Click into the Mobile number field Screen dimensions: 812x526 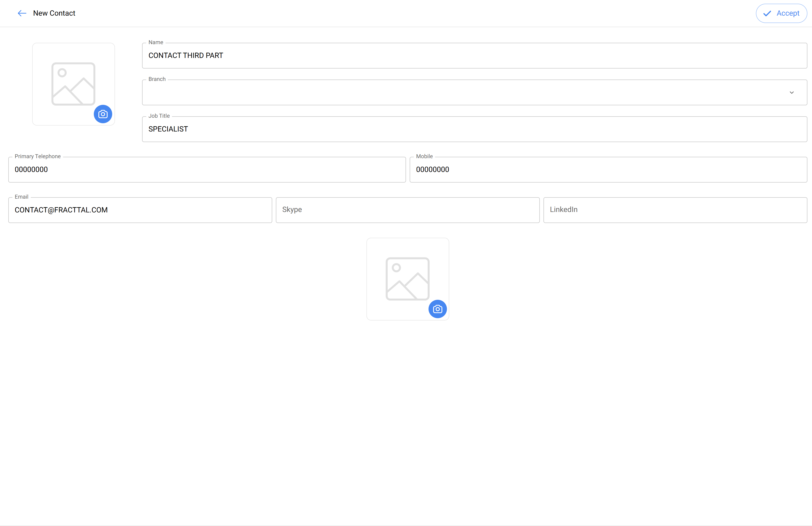tap(608, 169)
